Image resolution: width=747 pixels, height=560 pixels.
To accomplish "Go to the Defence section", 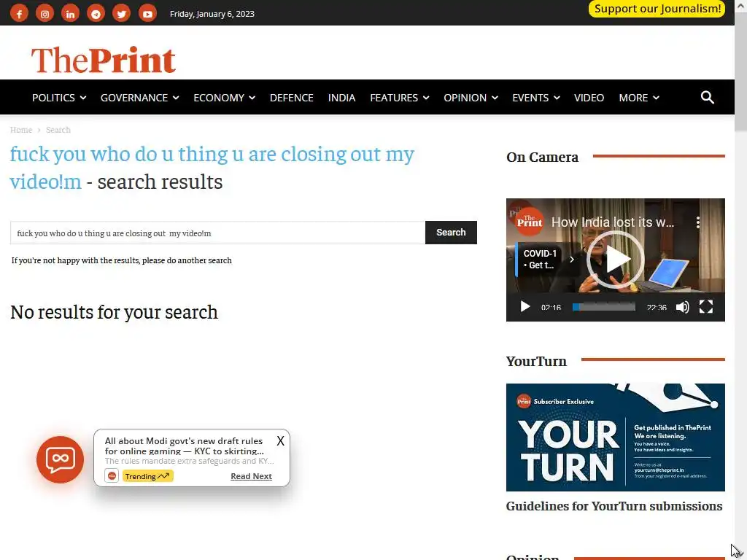I will (x=292, y=98).
